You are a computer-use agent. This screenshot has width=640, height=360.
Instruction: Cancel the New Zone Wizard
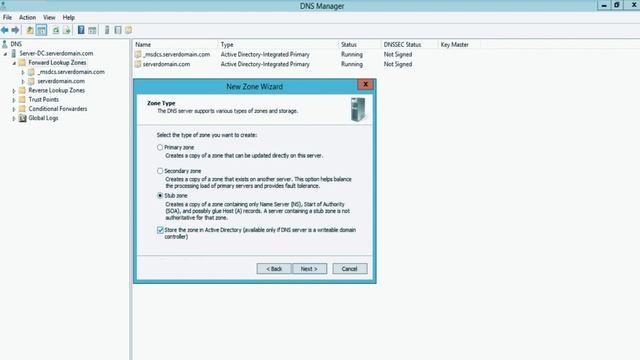pyautogui.click(x=349, y=269)
